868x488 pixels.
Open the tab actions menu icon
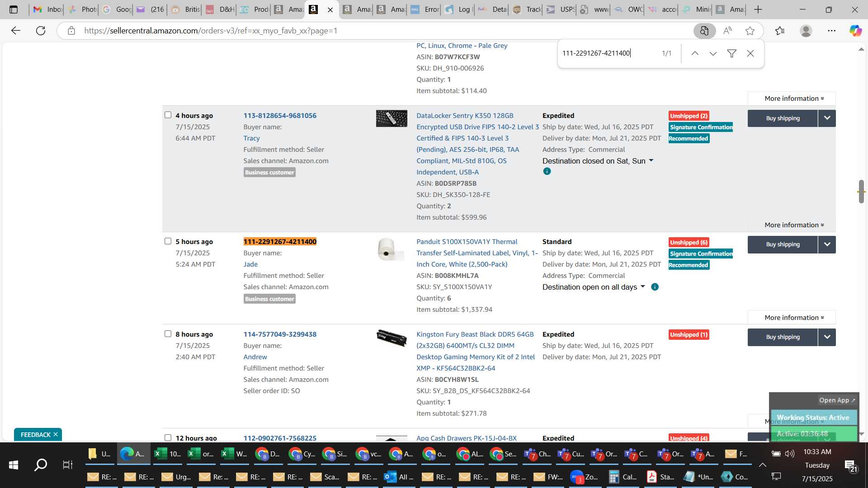(14, 9)
